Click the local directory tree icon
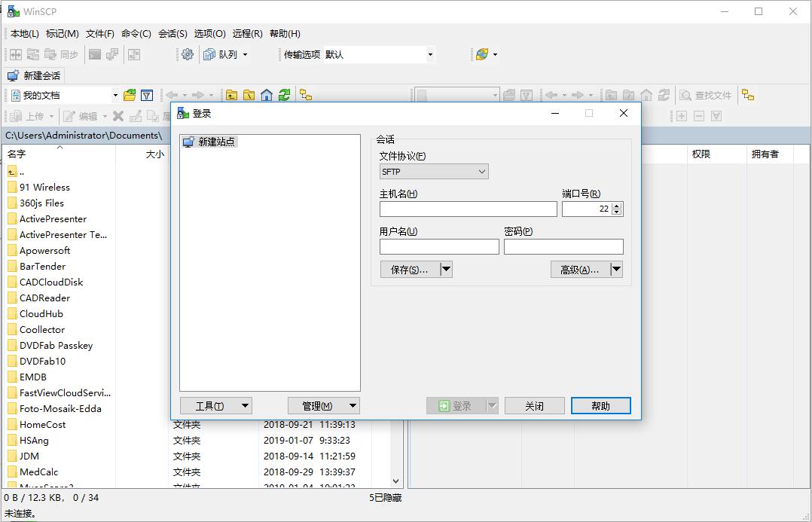The height and width of the screenshot is (522, 812). (x=306, y=95)
